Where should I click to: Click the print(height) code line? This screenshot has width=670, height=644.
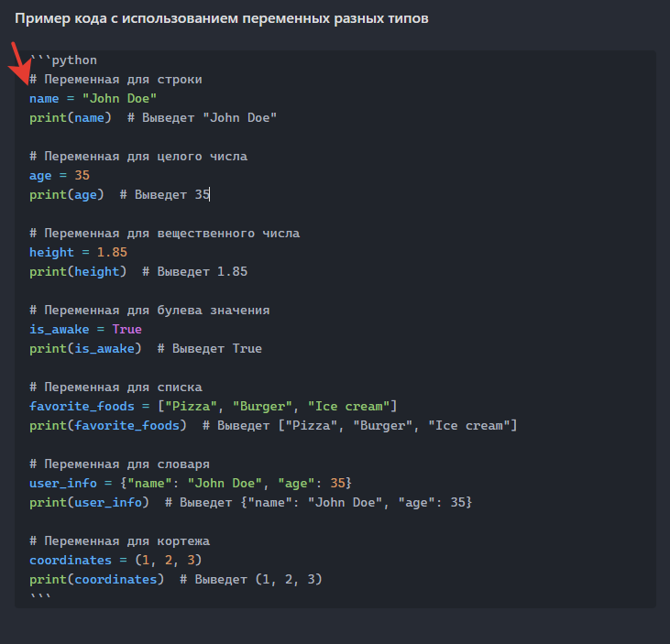tap(138, 271)
